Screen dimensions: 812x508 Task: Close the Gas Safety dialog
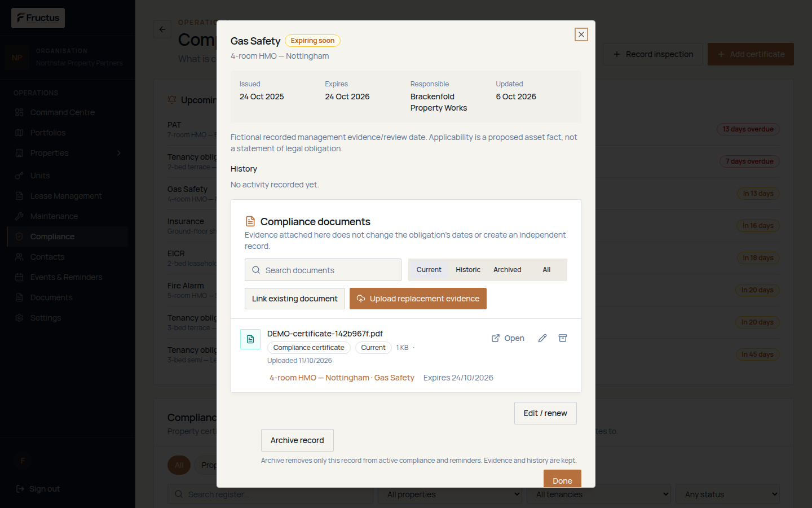581,34
